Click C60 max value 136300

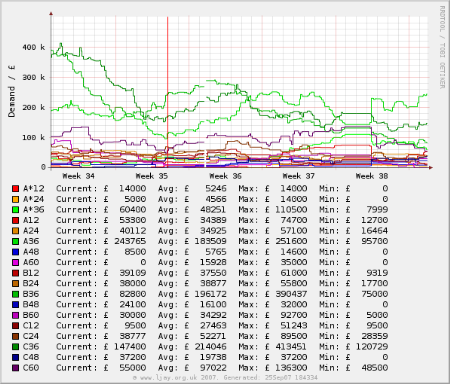pyautogui.click(x=291, y=368)
